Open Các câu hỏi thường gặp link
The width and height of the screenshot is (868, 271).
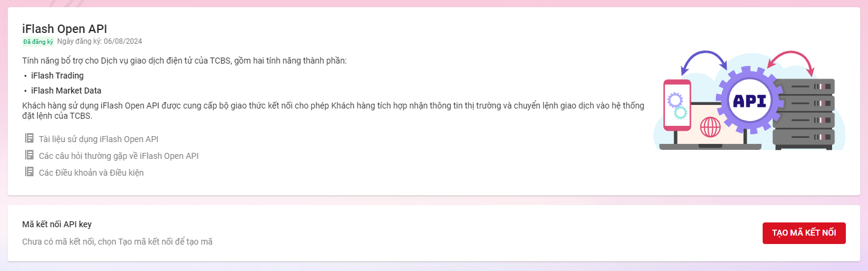click(119, 156)
